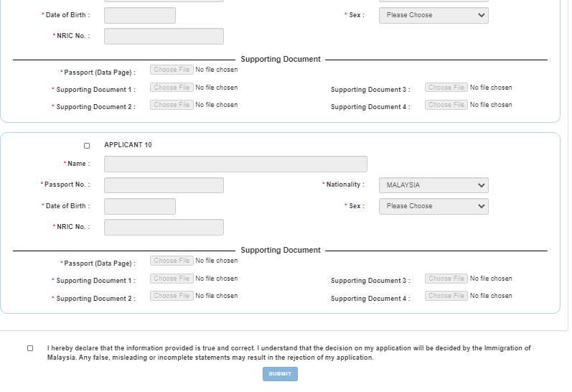The image size is (572, 392).
Task: Choose file for upper applicant's Passport Data Page
Action: pos(172,70)
